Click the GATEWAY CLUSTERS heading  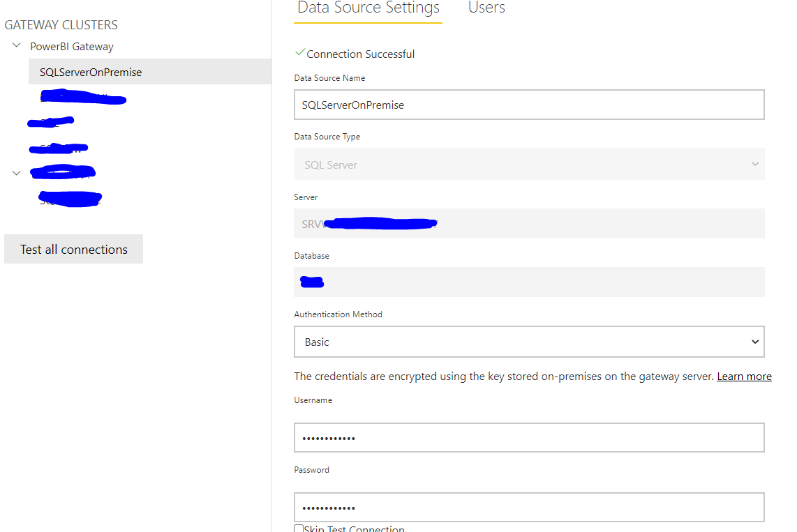point(61,25)
